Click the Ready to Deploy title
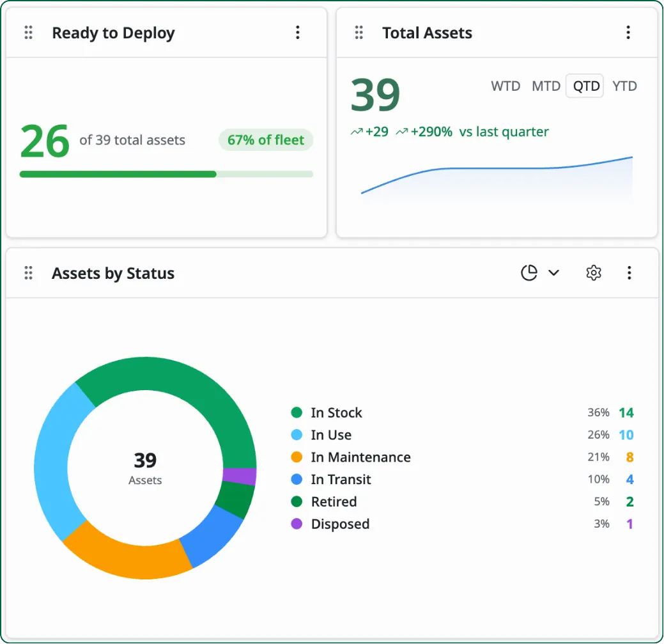The width and height of the screenshot is (664, 644). tap(113, 33)
